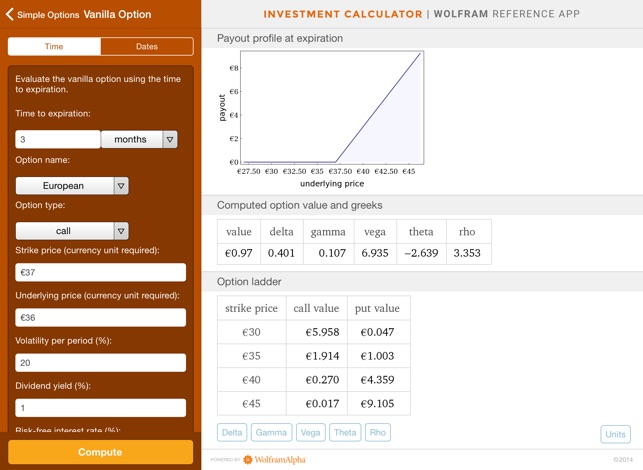
Task: Expand the European option name dropdown
Action: pyautogui.click(x=72, y=186)
